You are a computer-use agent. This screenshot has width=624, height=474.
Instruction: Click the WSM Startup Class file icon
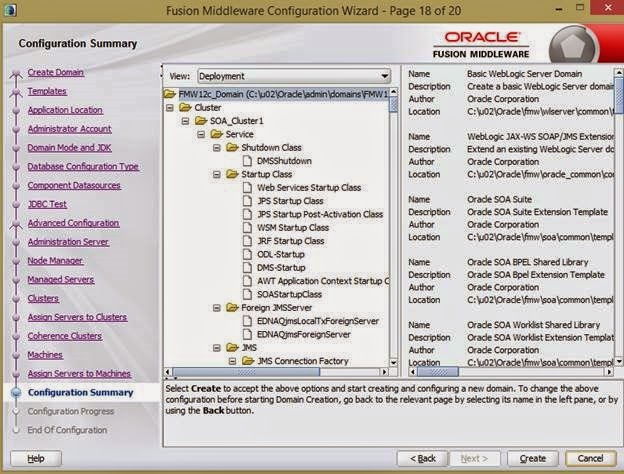tap(247, 228)
